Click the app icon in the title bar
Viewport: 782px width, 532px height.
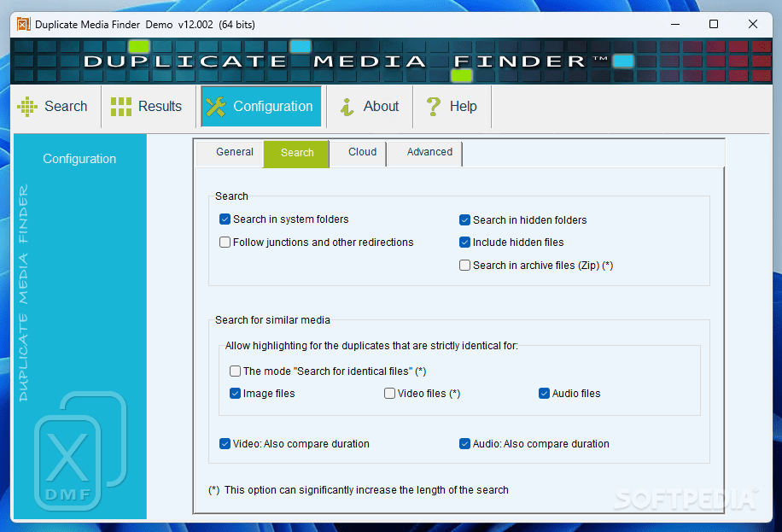tap(23, 24)
